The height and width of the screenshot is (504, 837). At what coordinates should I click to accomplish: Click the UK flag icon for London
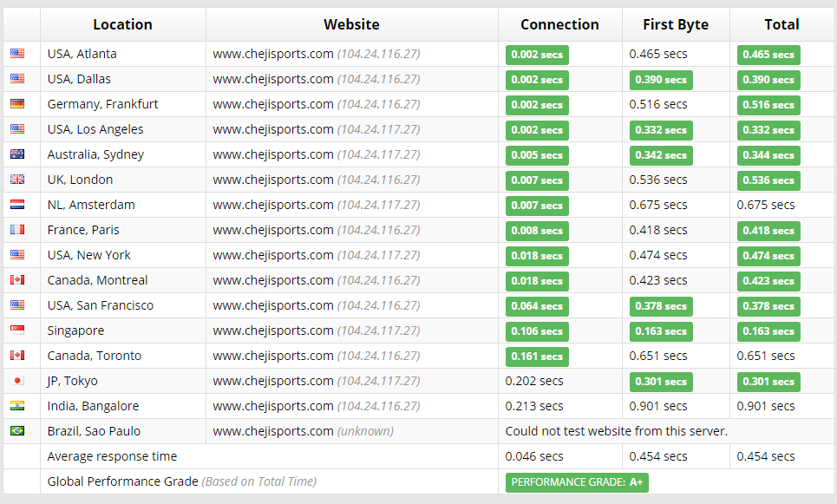coord(17,179)
